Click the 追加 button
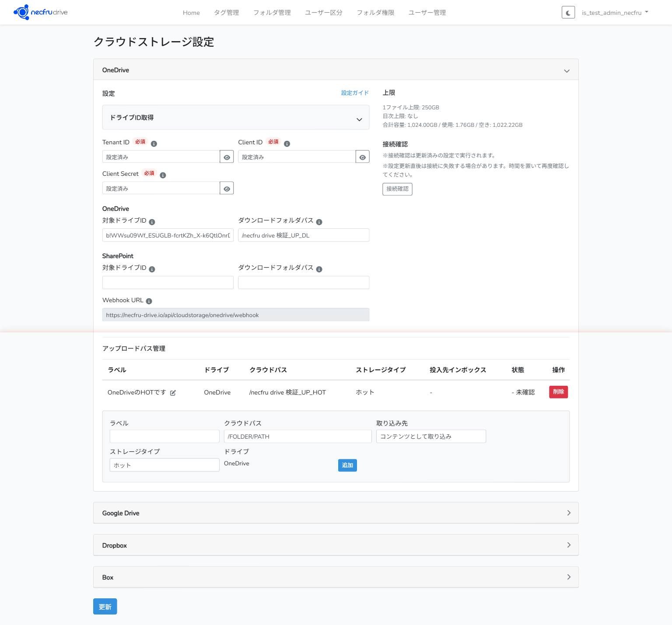 click(x=347, y=465)
